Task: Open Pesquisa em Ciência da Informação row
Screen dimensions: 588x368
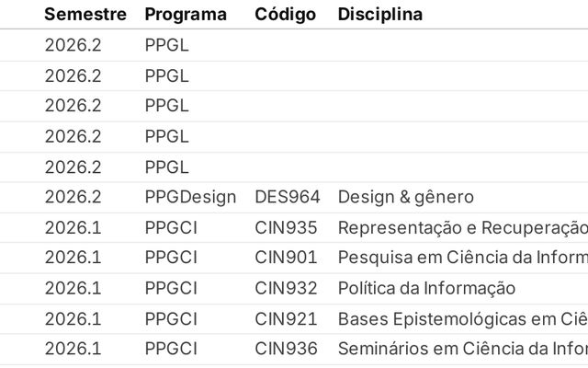Action: [x=463, y=258]
